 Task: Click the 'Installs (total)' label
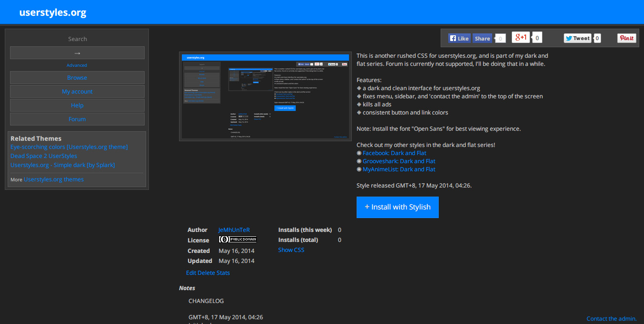click(x=298, y=240)
